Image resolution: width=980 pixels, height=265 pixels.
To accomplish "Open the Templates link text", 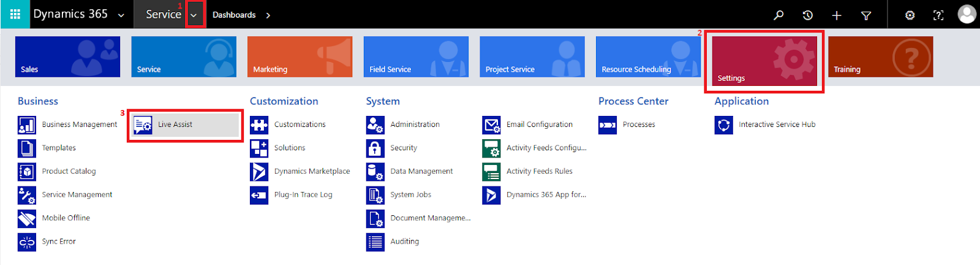I will coord(59,148).
